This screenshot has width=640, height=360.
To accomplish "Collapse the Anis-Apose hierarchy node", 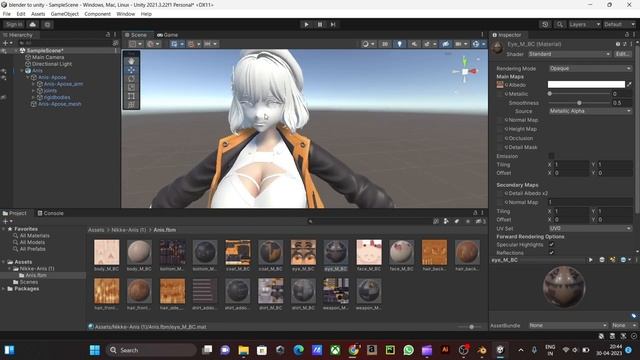I will [x=28, y=77].
